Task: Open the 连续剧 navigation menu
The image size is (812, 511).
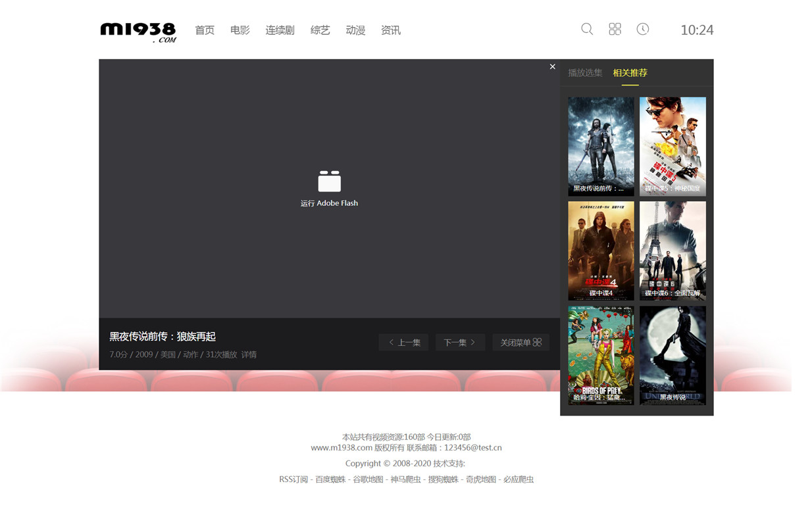Action: (x=280, y=30)
